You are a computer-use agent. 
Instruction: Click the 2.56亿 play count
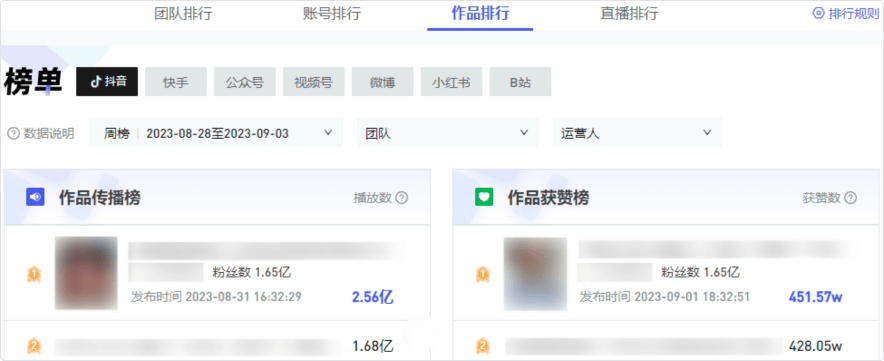(373, 297)
